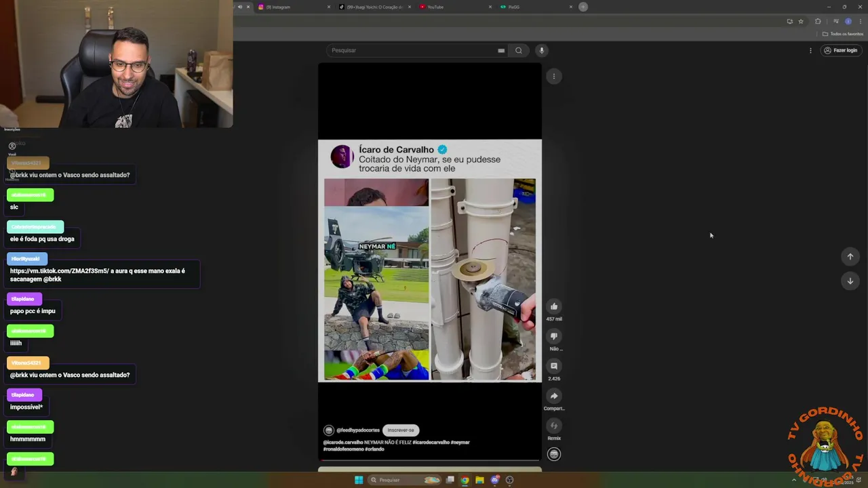The width and height of the screenshot is (868, 488).
Task: Click the voice search microphone icon
Action: tap(541, 50)
